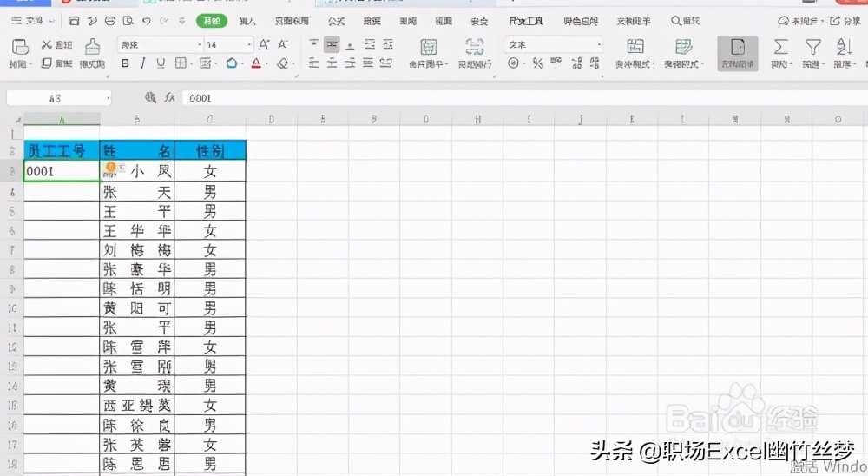The image size is (868, 476).
Task: Click the percent style icon
Action: pos(537,63)
